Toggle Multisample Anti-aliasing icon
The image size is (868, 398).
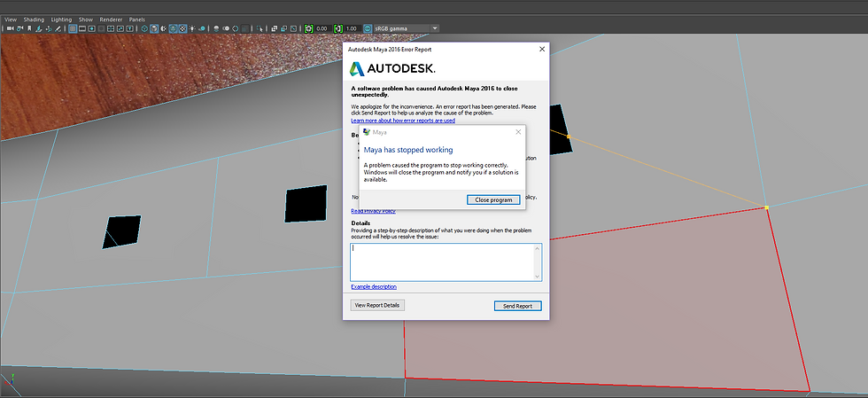pyautogui.click(x=236, y=27)
